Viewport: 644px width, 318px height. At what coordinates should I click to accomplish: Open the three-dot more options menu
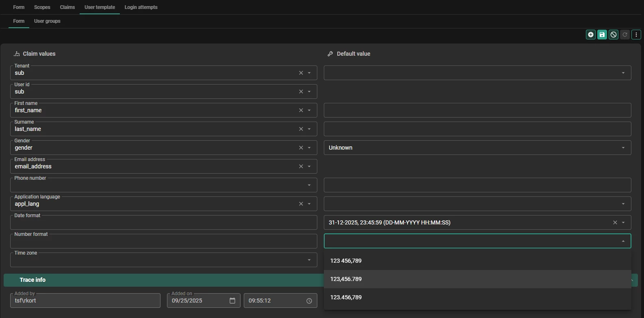(x=636, y=35)
